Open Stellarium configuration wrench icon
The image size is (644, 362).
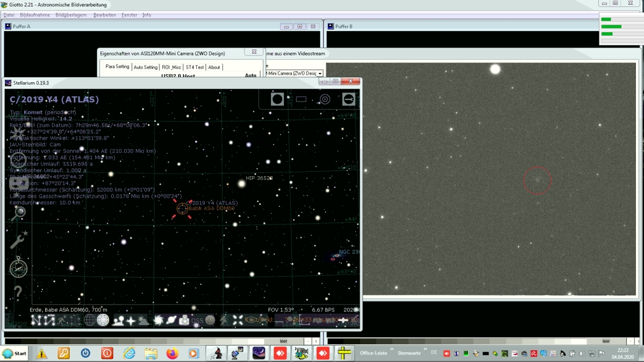tap(18, 240)
